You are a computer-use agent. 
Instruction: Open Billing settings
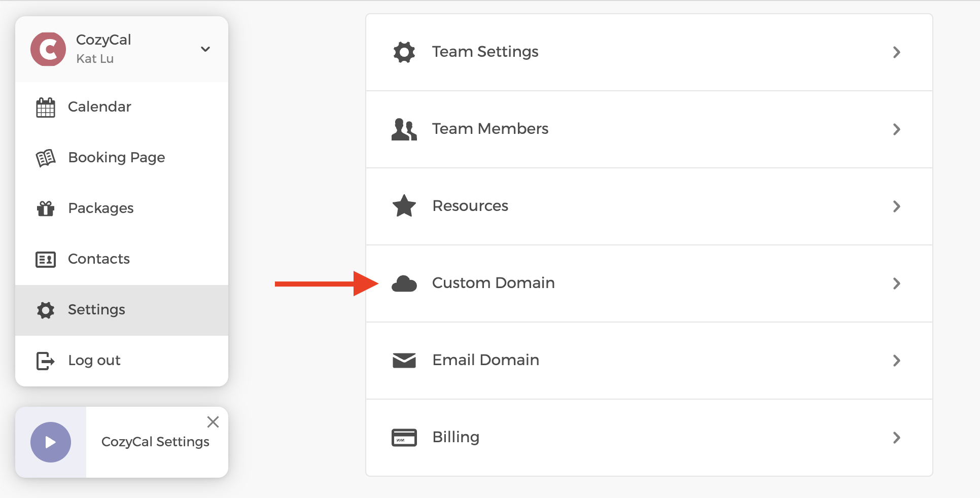coord(649,438)
